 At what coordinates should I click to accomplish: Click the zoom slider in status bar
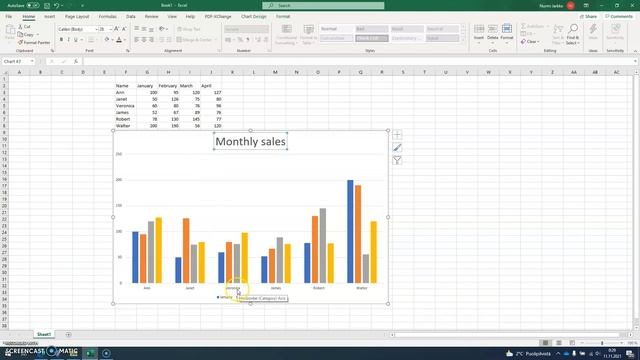coord(602,343)
